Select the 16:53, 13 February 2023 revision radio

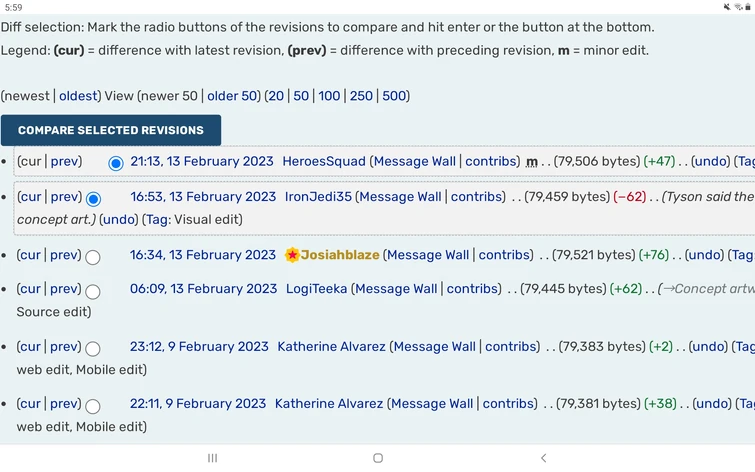coord(93,199)
